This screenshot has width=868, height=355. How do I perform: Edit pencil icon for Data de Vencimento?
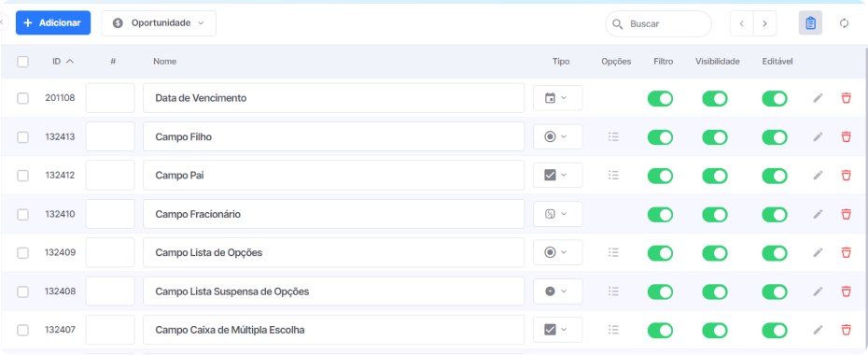pos(818,98)
